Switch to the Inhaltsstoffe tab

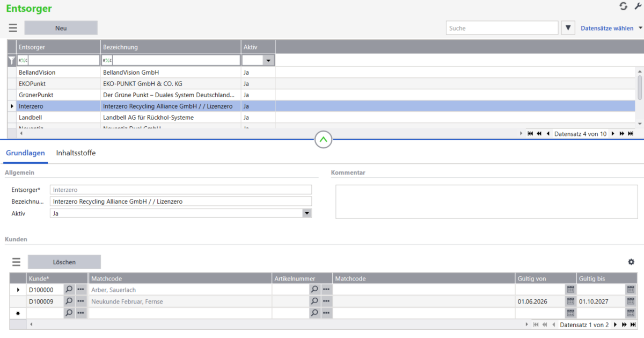click(76, 153)
